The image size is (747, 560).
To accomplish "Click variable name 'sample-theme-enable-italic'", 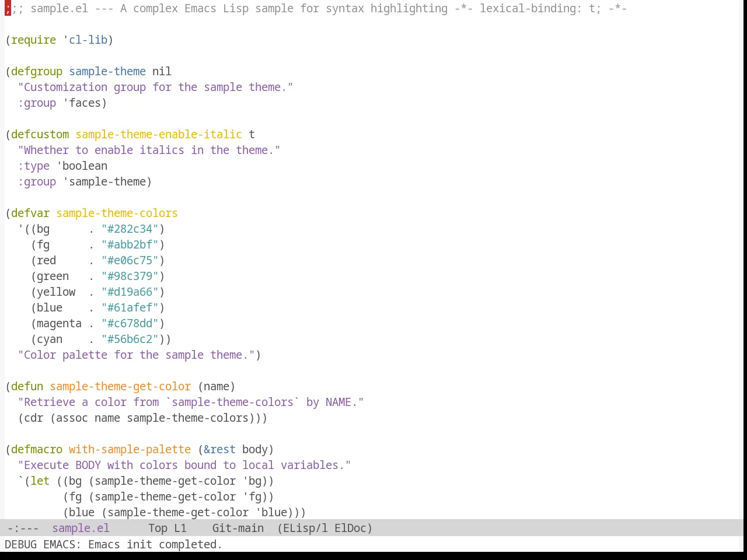I will point(159,134).
